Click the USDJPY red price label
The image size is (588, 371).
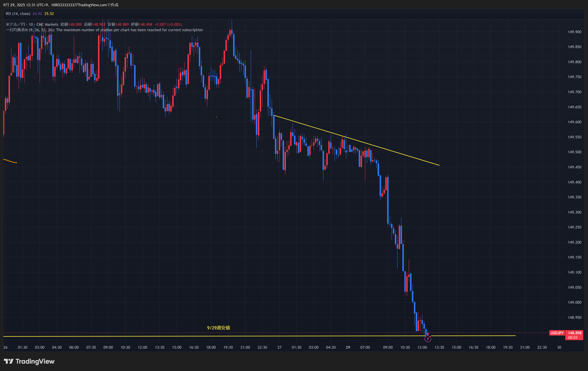557,333
